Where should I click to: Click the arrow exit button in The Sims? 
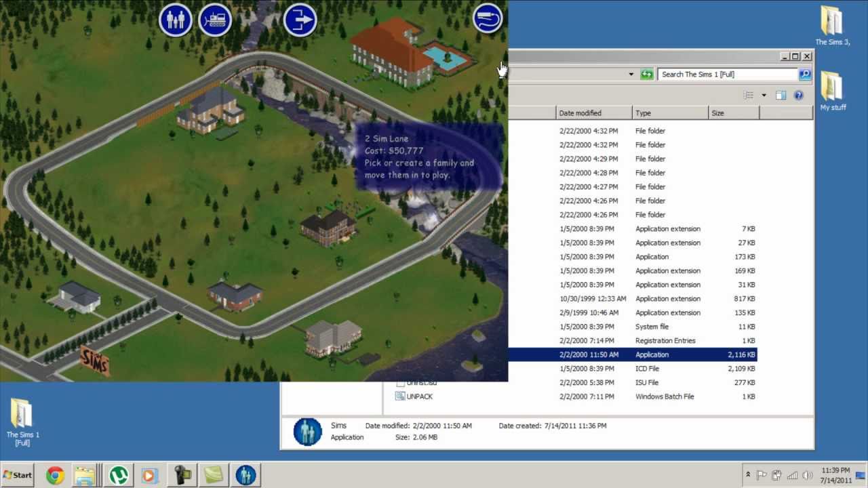tap(300, 19)
